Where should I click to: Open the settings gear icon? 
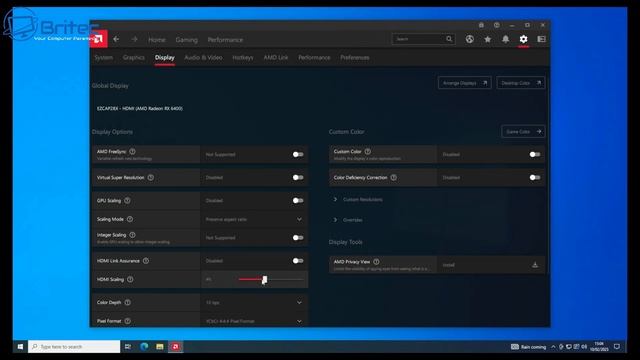coord(524,39)
